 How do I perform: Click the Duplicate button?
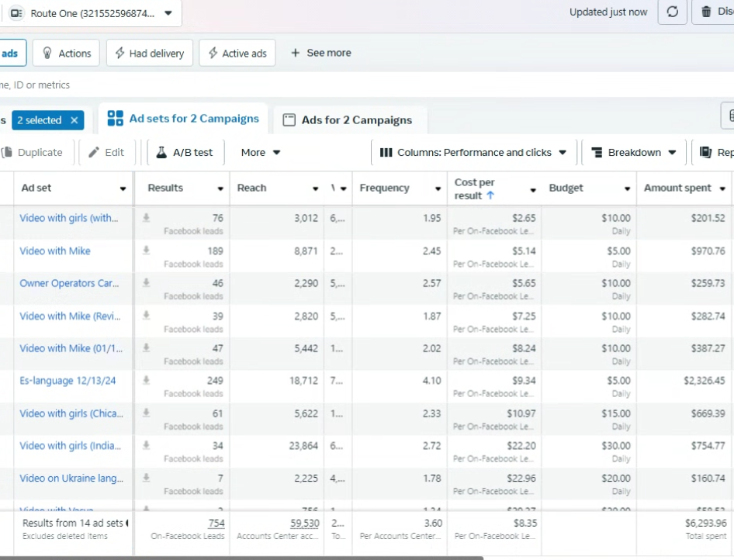(x=32, y=153)
